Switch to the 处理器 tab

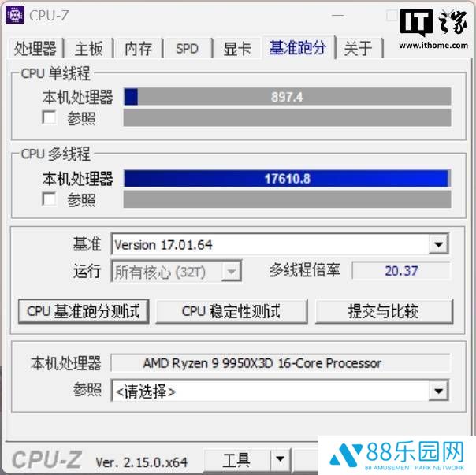[x=35, y=48]
